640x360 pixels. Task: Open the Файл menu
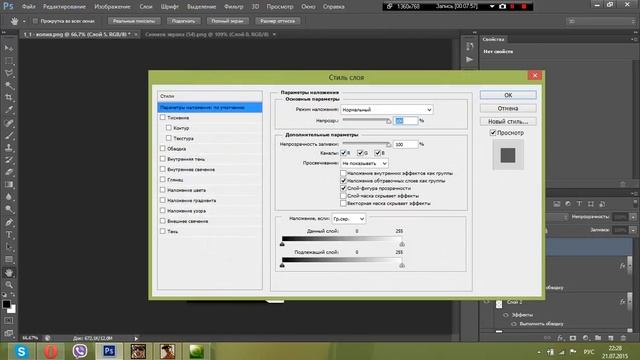(x=28, y=7)
